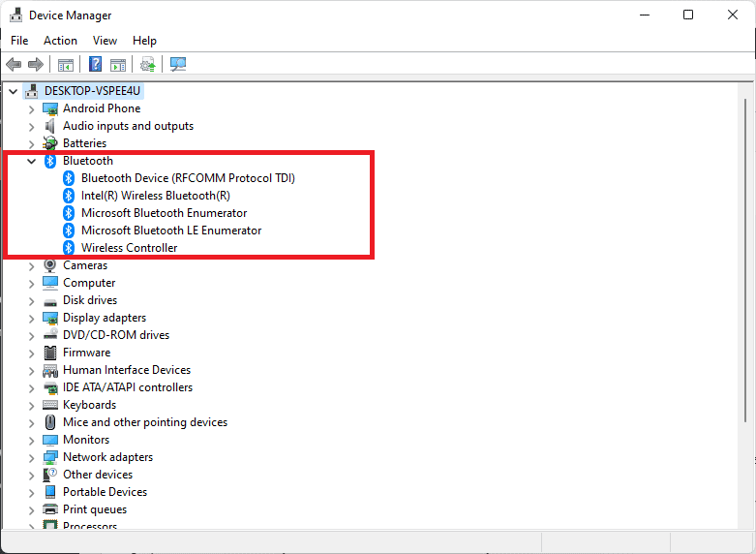The height and width of the screenshot is (554, 756).
Task: Select the Computer category label
Action: pos(89,283)
